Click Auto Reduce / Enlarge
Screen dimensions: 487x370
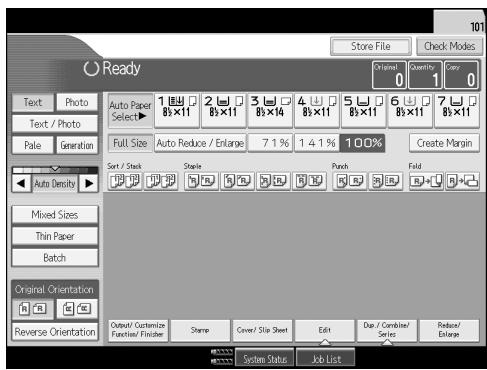[x=200, y=143]
